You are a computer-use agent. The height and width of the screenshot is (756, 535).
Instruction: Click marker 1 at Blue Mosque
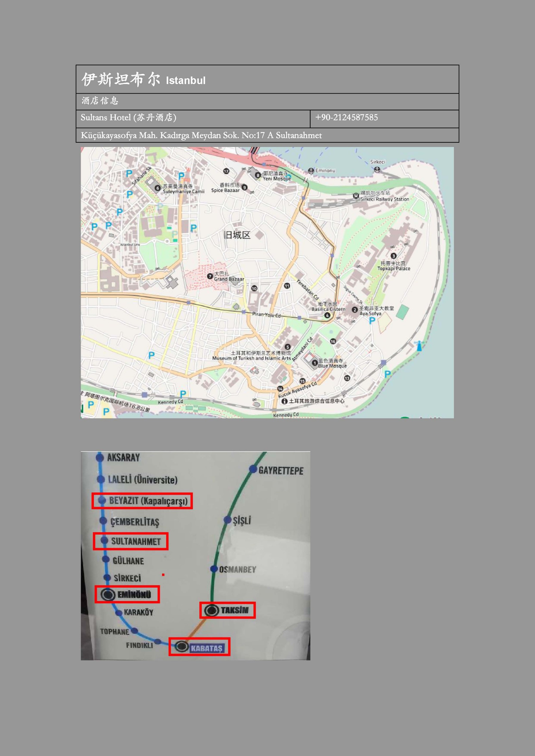pyautogui.click(x=315, y=363)
